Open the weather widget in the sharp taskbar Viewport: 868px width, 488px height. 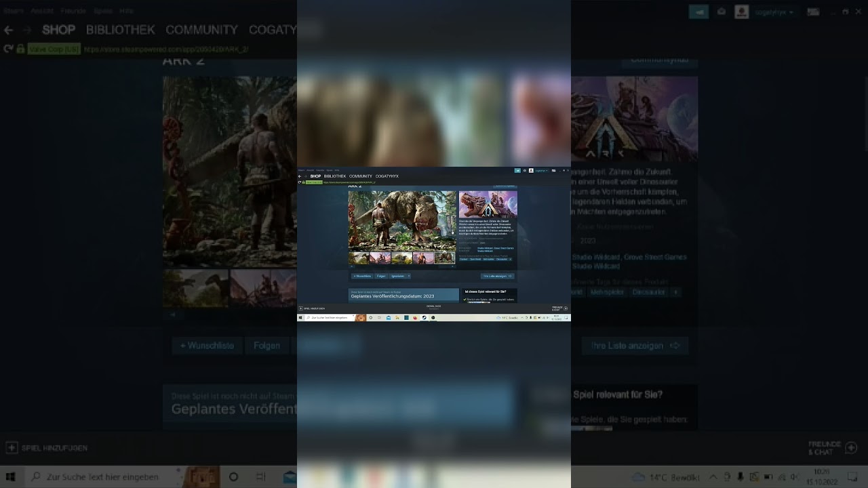tap(508, 318)
